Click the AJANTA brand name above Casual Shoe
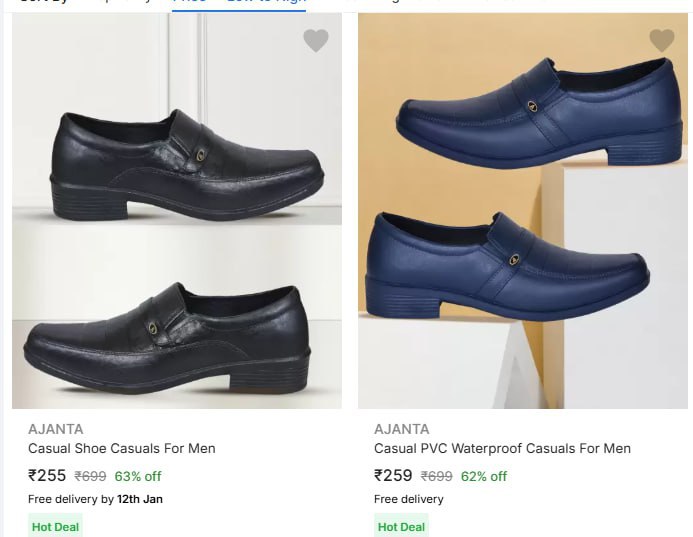Screen dimensions: 693x537 [56, 429]
